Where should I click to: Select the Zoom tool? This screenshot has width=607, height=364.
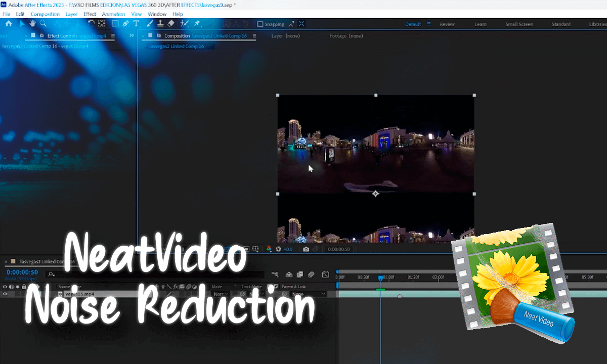(42, 23)
